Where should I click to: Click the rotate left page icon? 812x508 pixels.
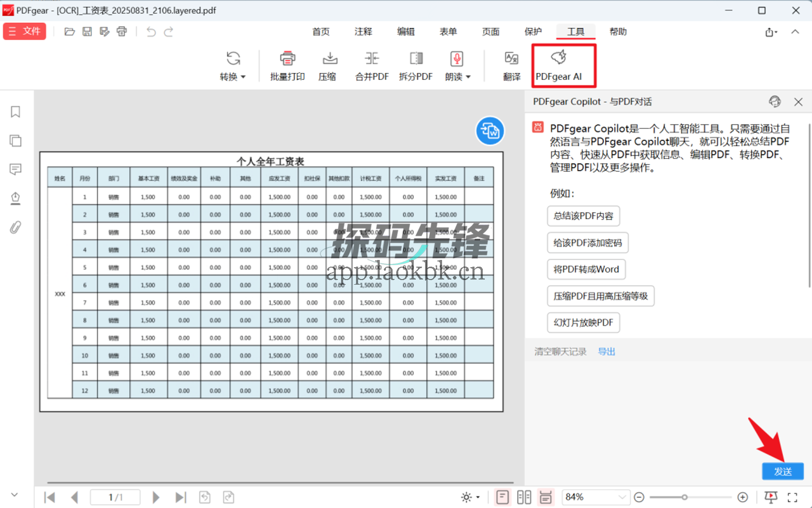tap(205, 497)
